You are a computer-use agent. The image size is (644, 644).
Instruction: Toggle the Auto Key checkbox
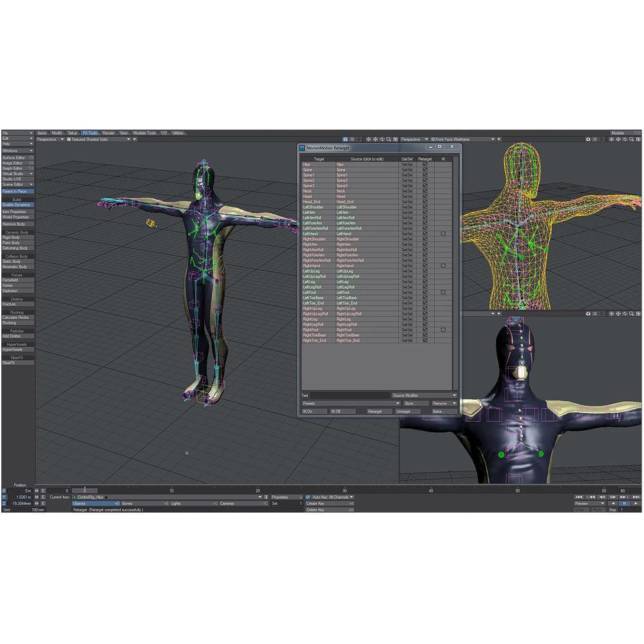pos(308,497)
